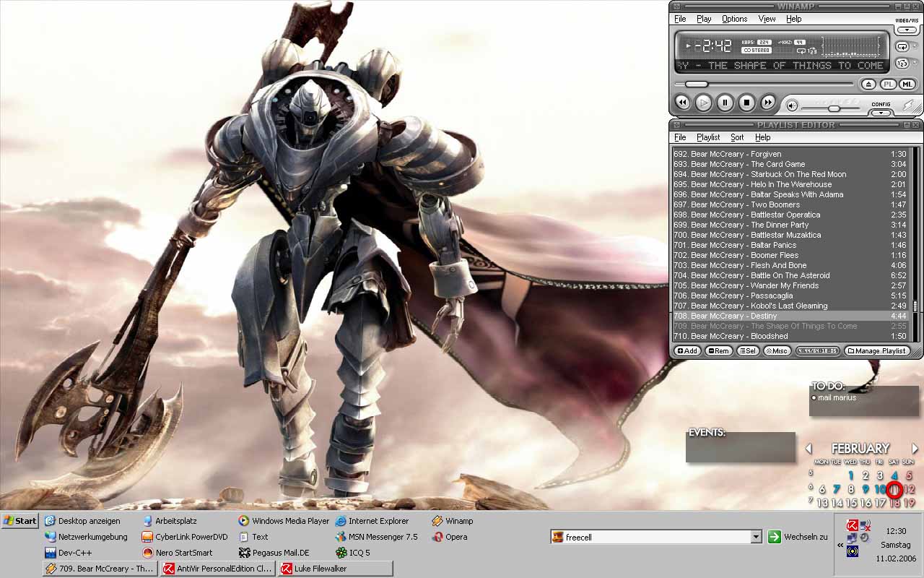Switch to AntiVir PersonalEdition taskbar window
Viewport: 924px width, 578px height.
[x=218, y=569]
